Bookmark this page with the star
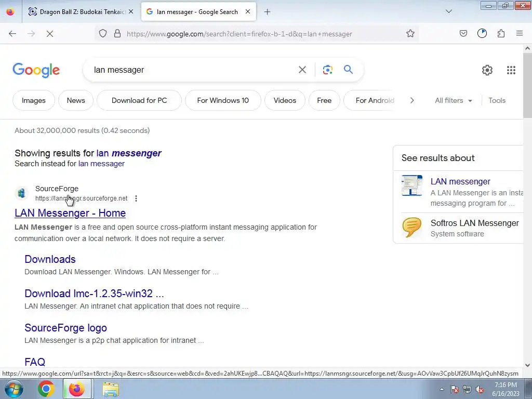Screen dimensions: 532x399 (410, 34)
